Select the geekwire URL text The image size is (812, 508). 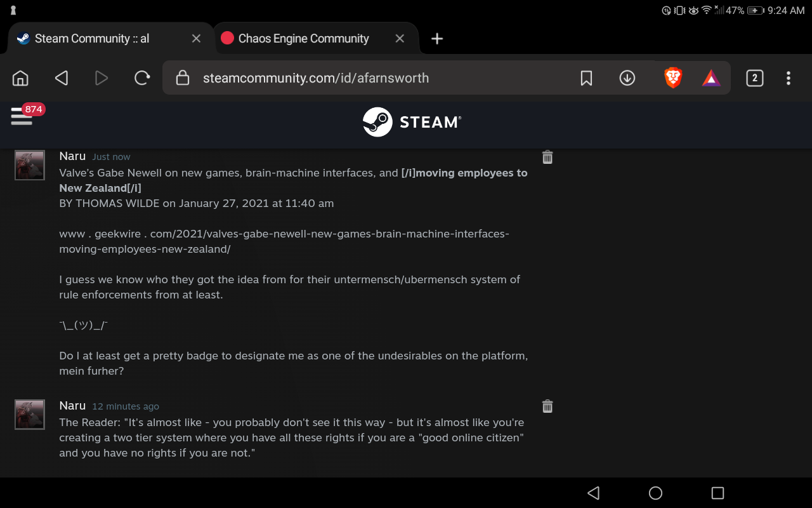(284, 241)
